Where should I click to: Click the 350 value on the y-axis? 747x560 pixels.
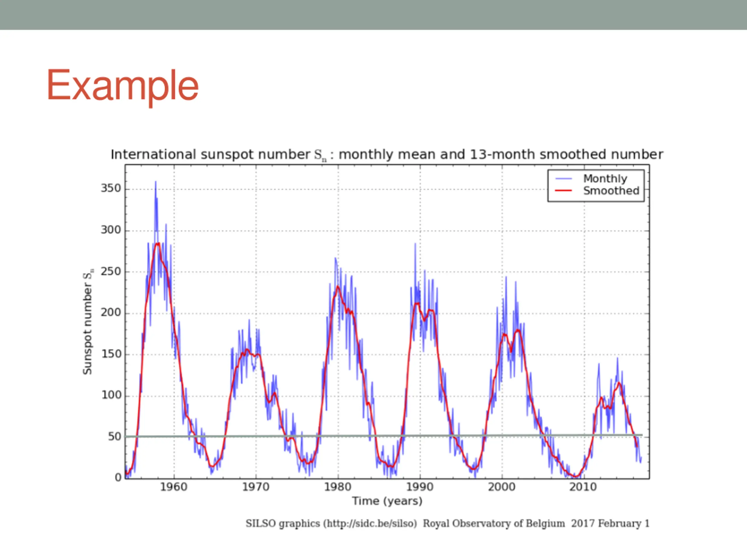pos(111,188)
